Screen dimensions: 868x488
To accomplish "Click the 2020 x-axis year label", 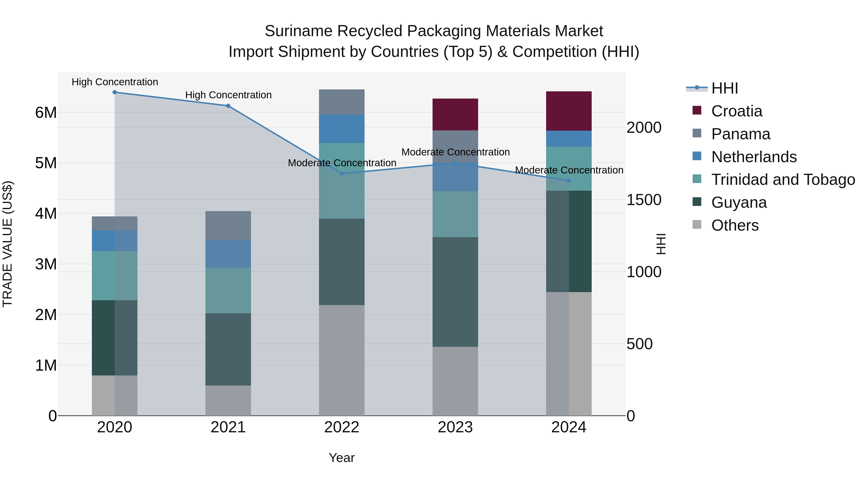I will [115, 427].
